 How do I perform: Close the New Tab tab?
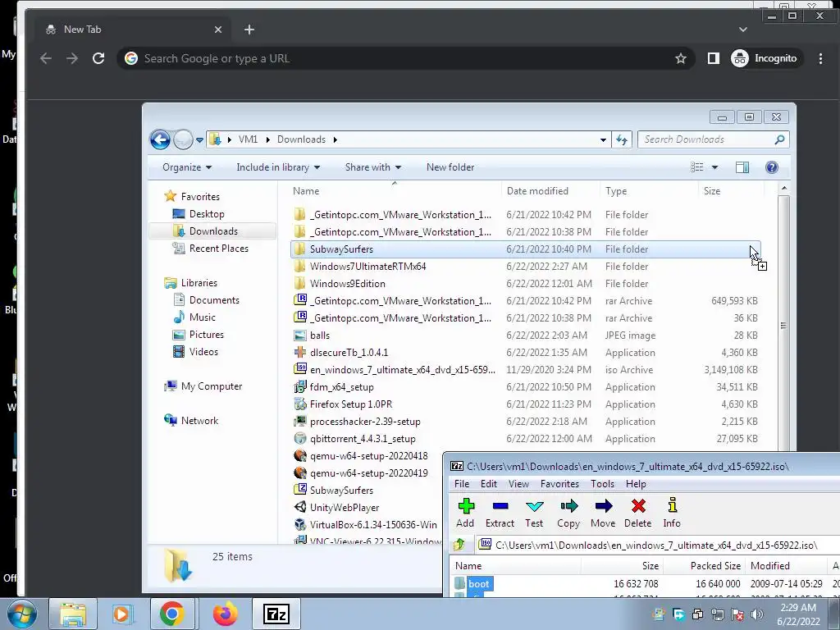click(x=218, y=30)
